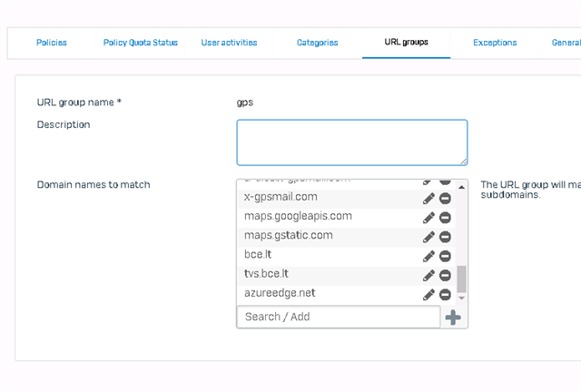Select the maps.gstatic.com row text

pyautogui.click(x=289, y=235)
